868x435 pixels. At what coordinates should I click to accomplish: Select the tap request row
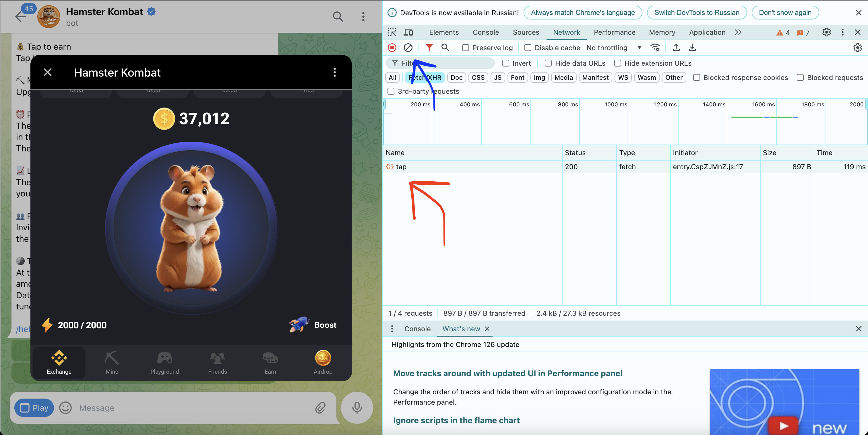(x=625, y=167)
